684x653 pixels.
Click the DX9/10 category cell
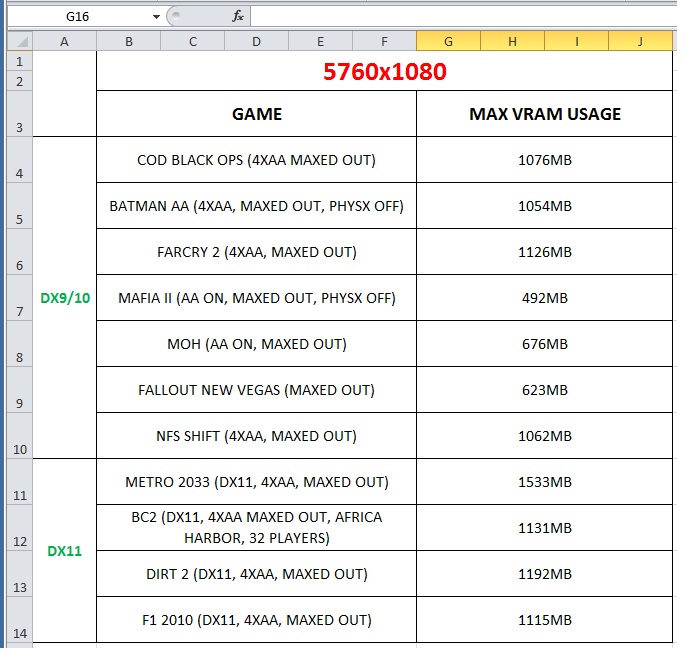point(65,298)
